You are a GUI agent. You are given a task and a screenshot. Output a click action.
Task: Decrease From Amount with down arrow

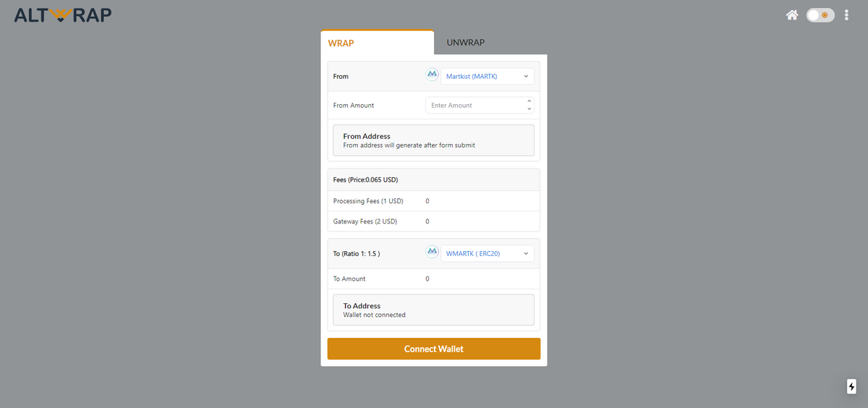pyautogui.click(x=529, y=109)
